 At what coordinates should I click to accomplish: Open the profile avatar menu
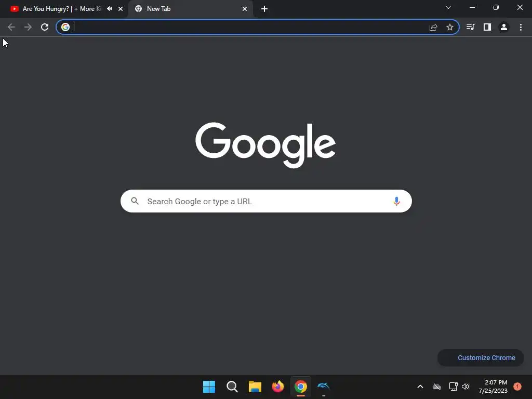(x=504, y=27)
